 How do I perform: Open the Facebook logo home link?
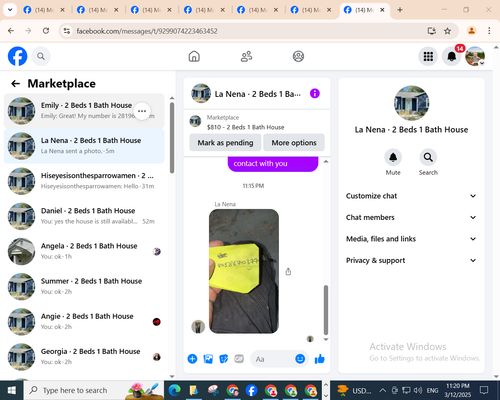pos(17,56)
